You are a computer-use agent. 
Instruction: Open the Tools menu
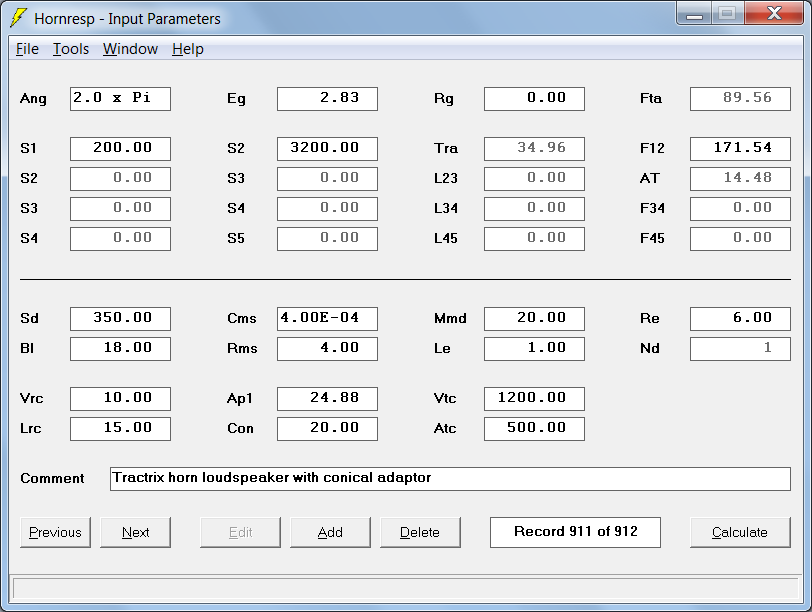71,49
